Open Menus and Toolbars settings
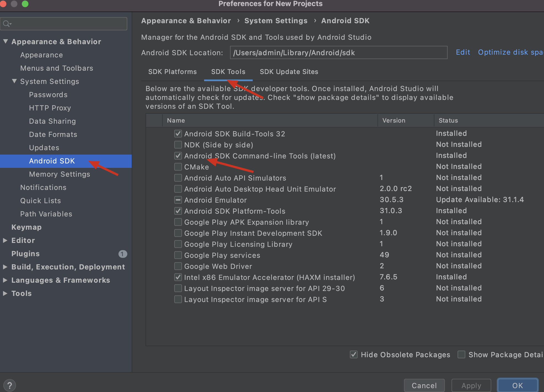 click(57, 68)
